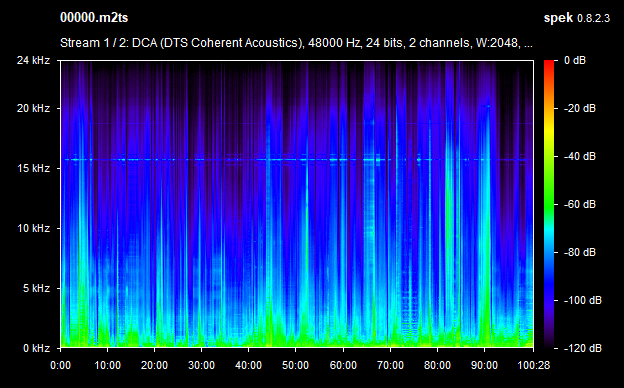Click the horizontal 16 kHz line in spectrogram
Viewport: 624px width, 388px height.
coord(296,160)
